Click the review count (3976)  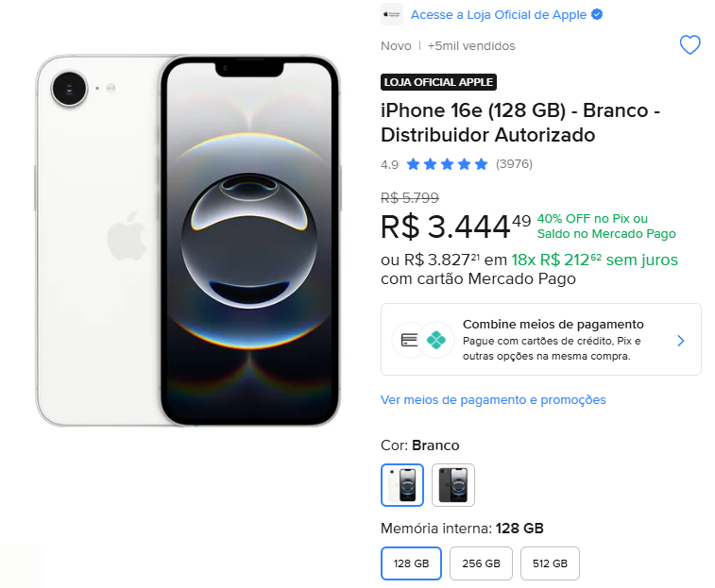514,164
